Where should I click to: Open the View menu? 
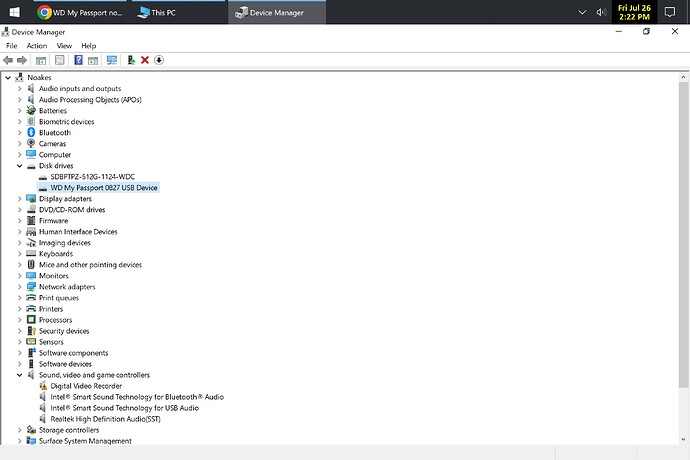64,46
